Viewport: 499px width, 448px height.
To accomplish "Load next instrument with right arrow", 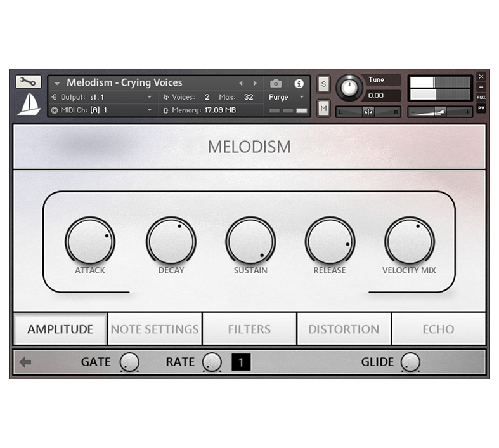I will [255, 83].
